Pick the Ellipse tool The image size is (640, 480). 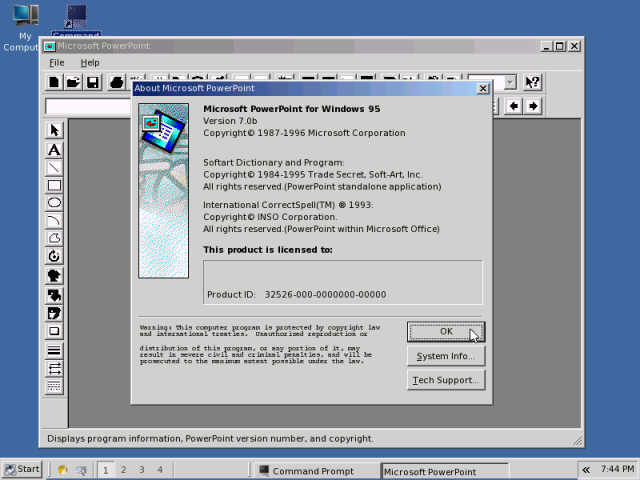(54, 203)
